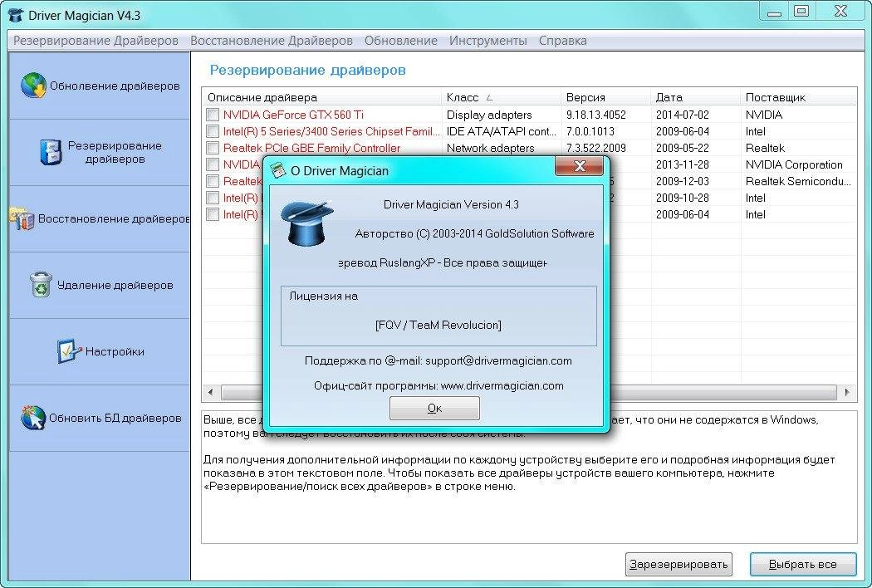Click the Driver Magician Version 4.3 text
This screenshot has width=872, height=588.
click(x=451, y=204)
